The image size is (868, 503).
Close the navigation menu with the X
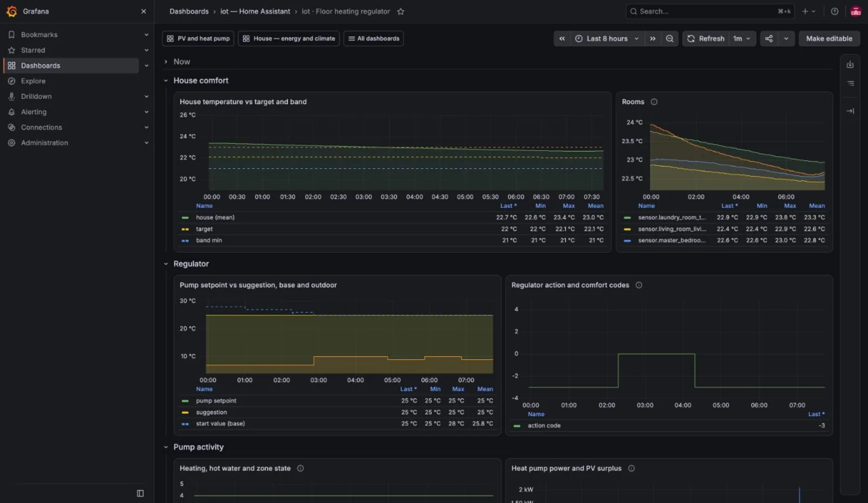(144, 11)
